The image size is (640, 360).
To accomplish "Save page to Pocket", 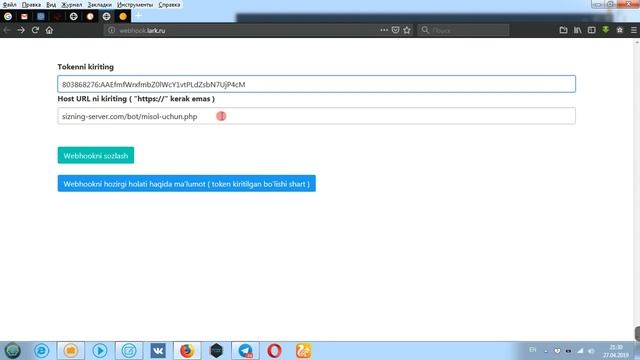I will [x=395, y=30].
